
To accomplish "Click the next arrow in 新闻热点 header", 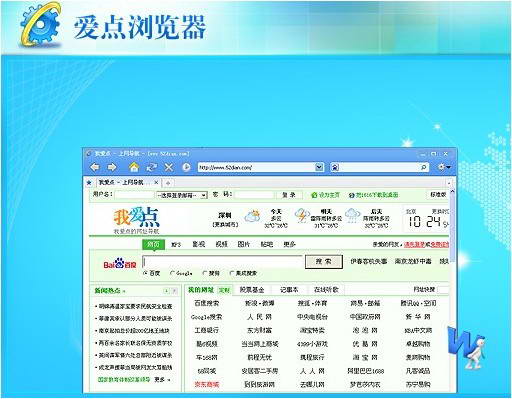I will (174, 291).
